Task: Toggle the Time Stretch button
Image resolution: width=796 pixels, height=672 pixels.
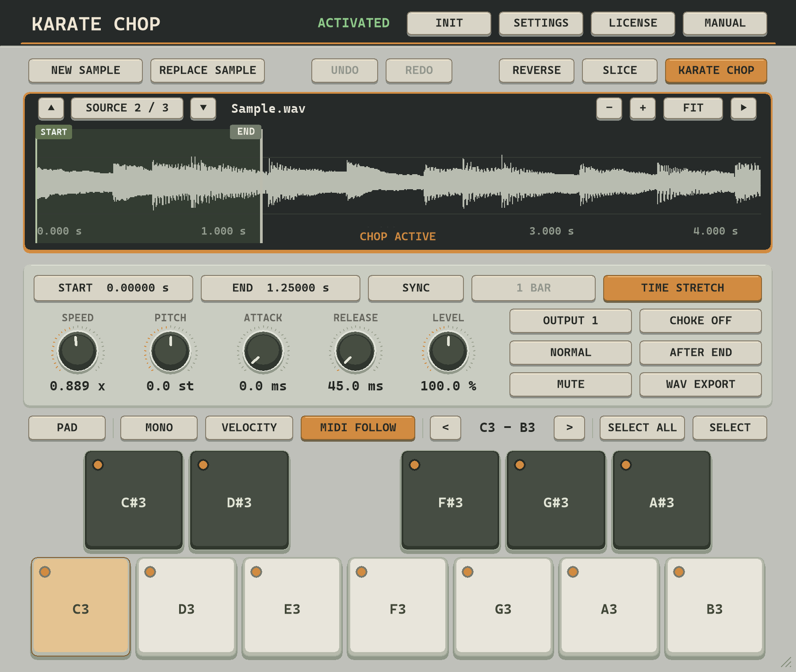Action: pos(682,288)
